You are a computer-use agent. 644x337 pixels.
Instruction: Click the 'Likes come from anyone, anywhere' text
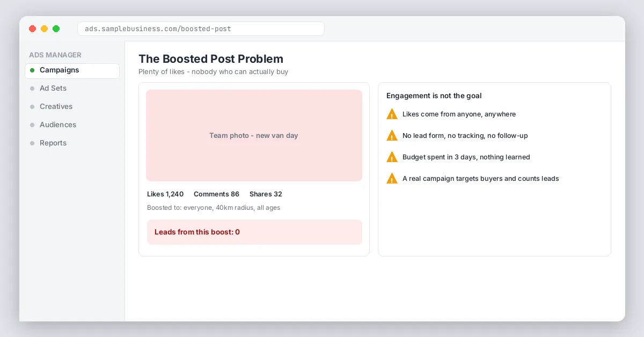(459, 114)
